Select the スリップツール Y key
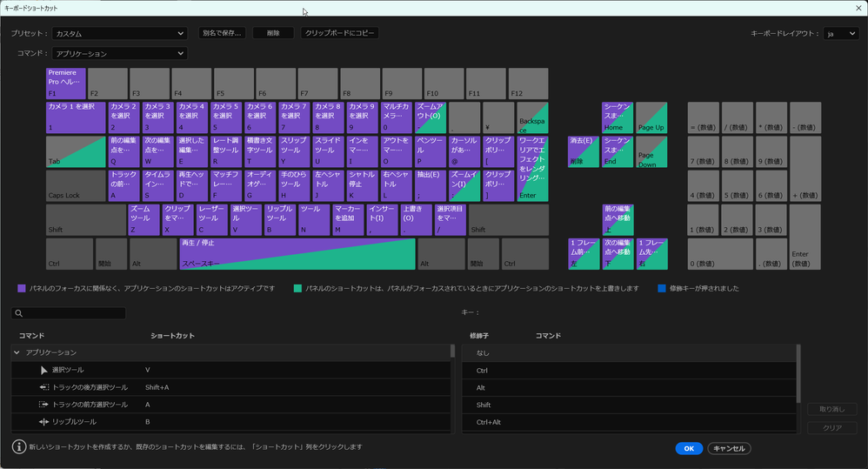Screen dimensions: 868x469 click(294, 151)
